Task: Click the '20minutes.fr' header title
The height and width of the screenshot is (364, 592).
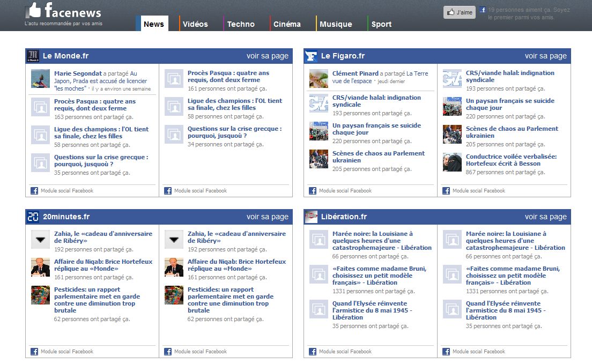Action: coord(66,217)
